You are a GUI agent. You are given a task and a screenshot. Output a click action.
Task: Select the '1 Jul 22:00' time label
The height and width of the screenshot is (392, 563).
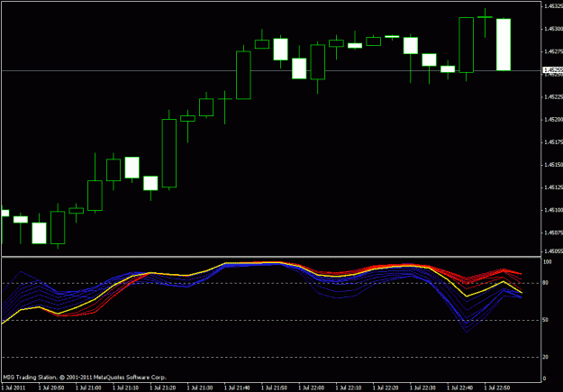tap(312, 388)
